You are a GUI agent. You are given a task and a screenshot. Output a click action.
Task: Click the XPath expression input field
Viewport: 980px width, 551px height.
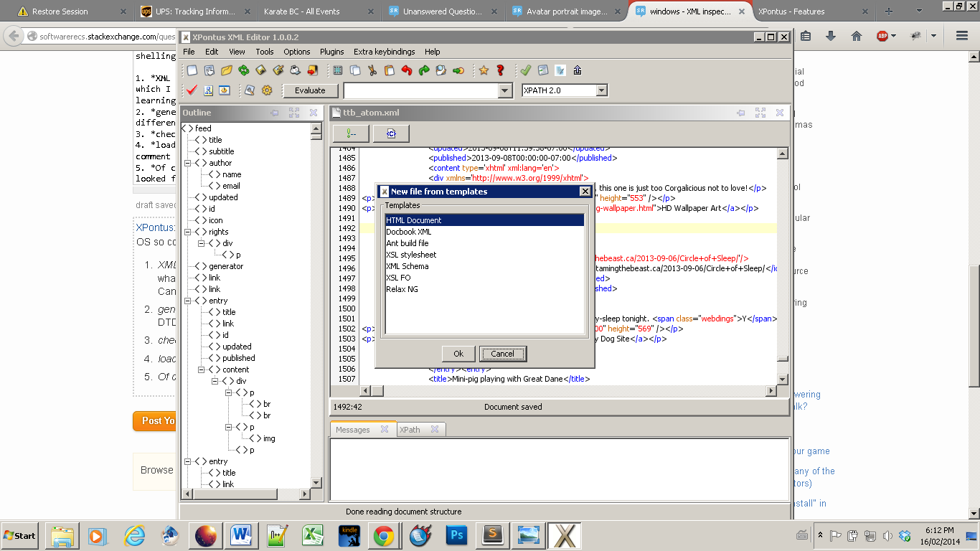[x=421, y=90]
